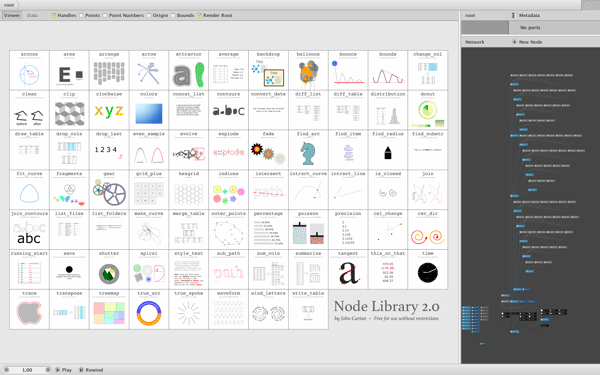Viewport: 600px width, 375px height.
Task: Click the join_contours node thumbnail
Action: (29, 230)
